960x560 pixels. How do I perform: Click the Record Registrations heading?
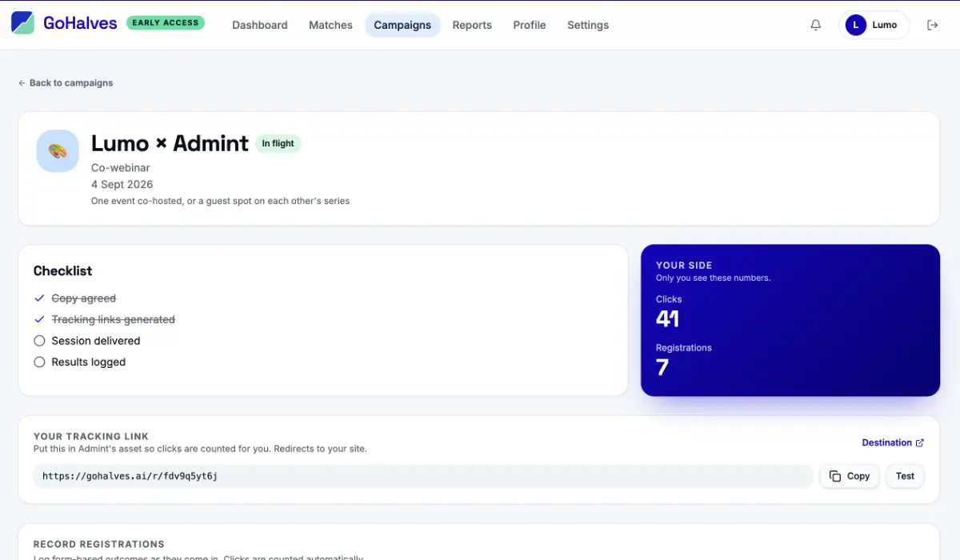pos(99,544)
